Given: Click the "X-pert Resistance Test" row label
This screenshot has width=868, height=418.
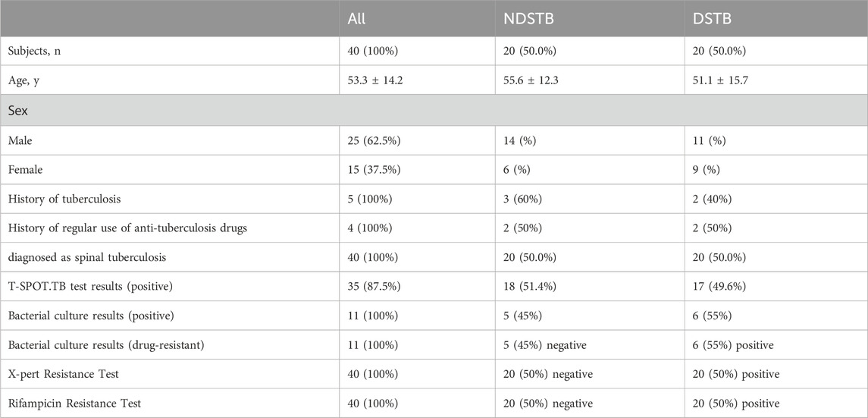Looking at the screenshot, I should [61, 373].
